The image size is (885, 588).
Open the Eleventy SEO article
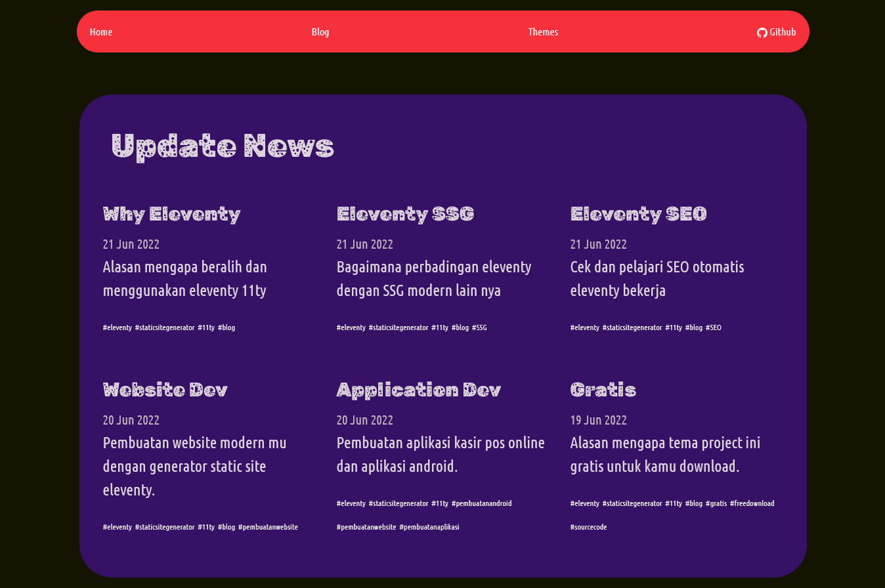pyautogui.click(x=638, y=215)
